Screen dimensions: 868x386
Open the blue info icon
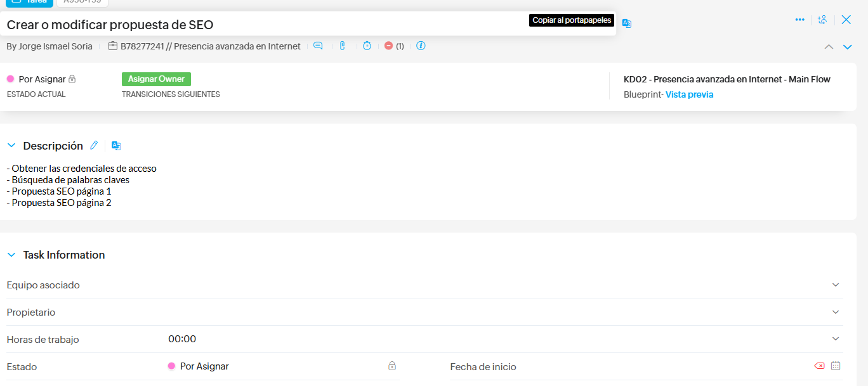(x=421, y=46)
